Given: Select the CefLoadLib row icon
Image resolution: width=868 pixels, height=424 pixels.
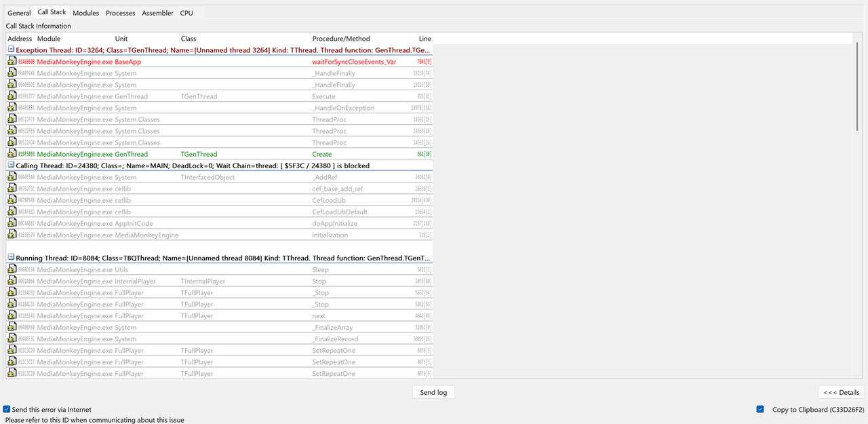Looking at the screenshot, I should point(12,200).
